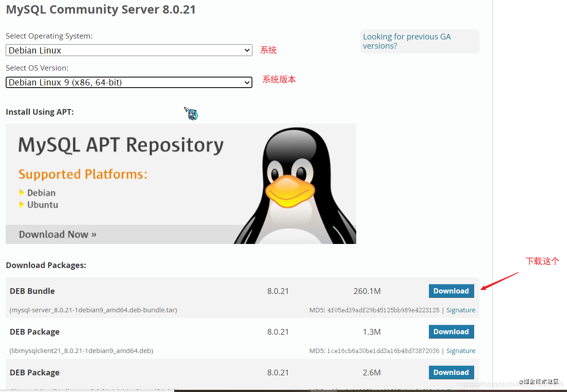The image size is (567, 392).
Task: Open Signature link for libmysqlclient21 package
Action: click(461, 351)
